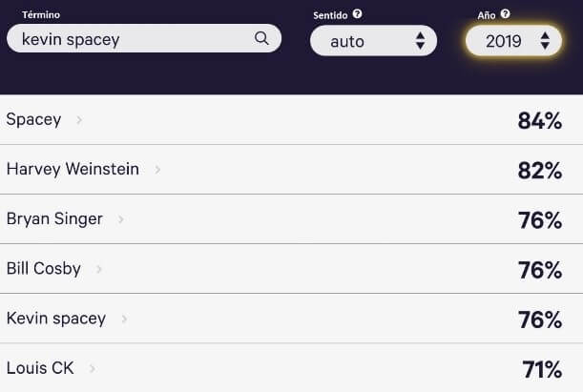Viewport: 583px width, 392px height.
Task: Click the Sentido help question icon
Action: 357,14
